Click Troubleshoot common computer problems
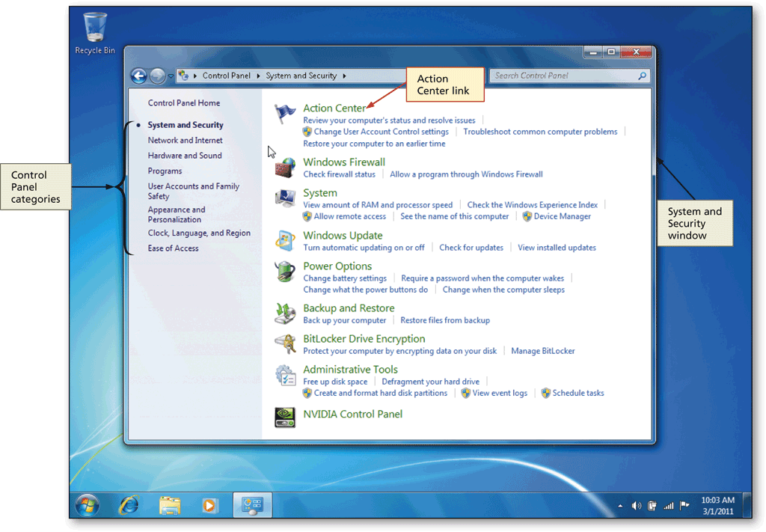Viewport: 766px width, 532px height. (x=540, y=132)
